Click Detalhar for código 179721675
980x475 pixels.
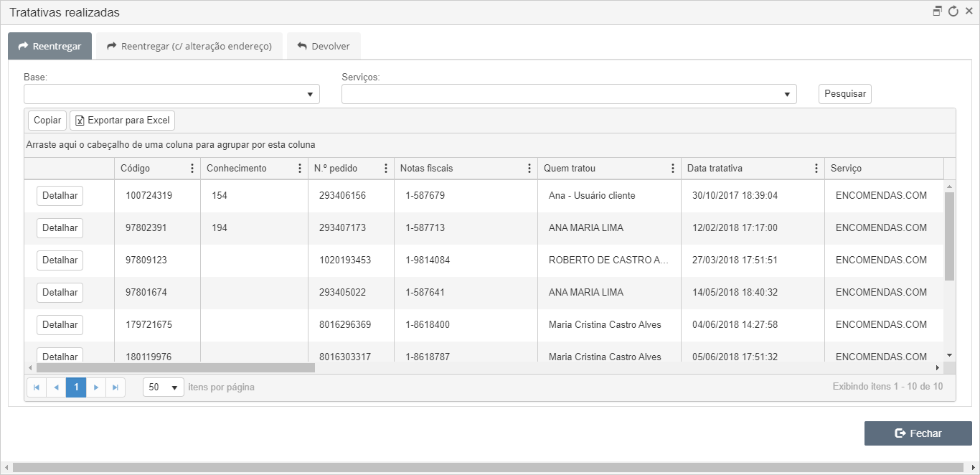click(60, 325)
